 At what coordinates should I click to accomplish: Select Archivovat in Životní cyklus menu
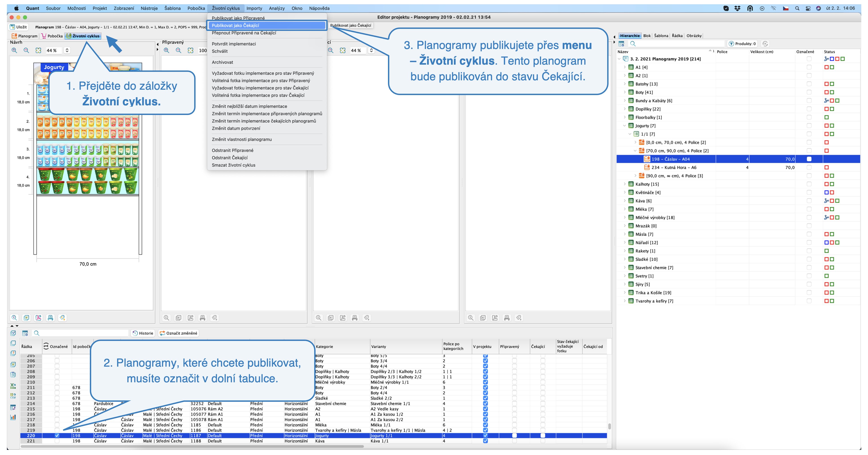click(x=222, y=62)
